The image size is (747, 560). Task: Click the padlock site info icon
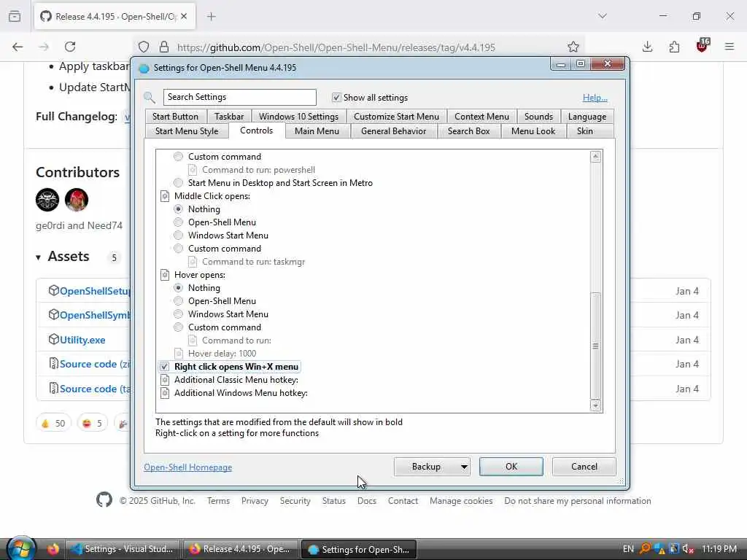(x=164, y=47)
